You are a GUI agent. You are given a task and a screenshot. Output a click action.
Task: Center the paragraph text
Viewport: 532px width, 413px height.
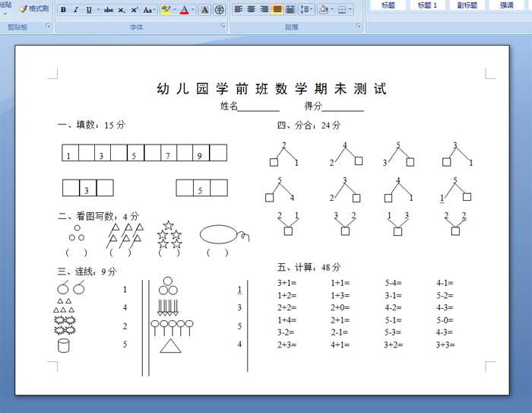point(251,10)
